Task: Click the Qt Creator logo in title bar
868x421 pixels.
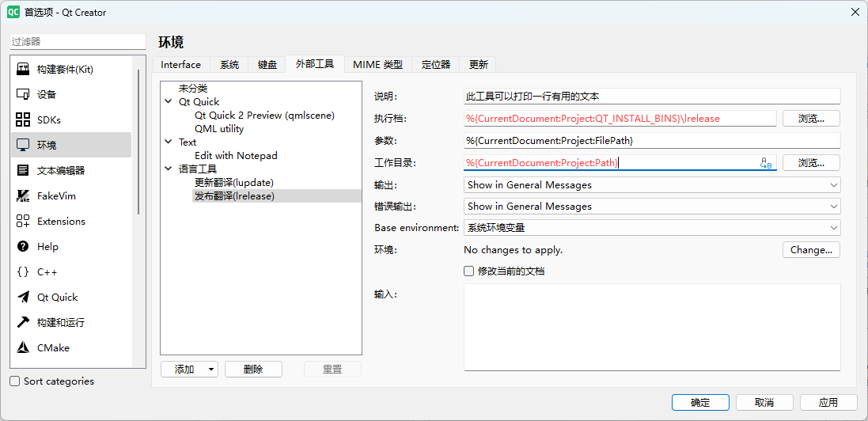Action: [13, 12]
